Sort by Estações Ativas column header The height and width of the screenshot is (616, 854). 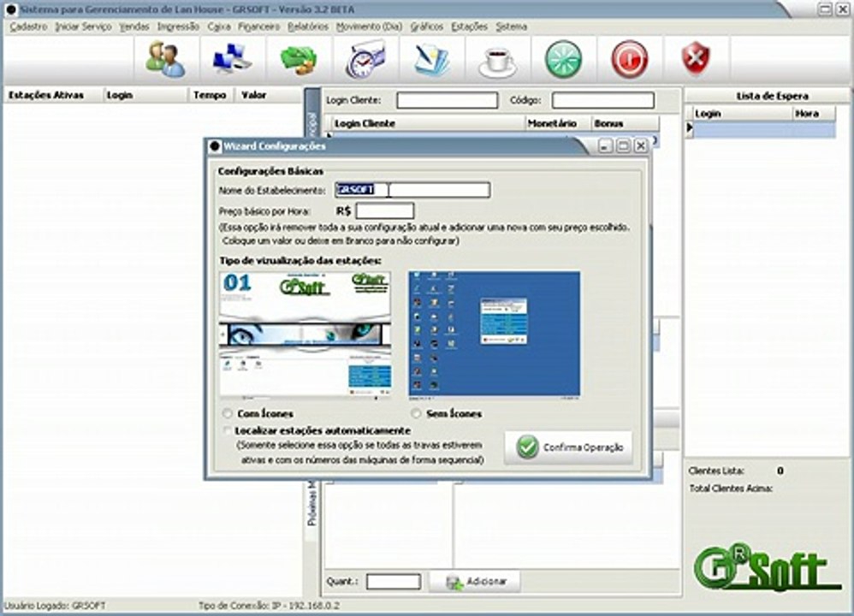(x=53, y=95)
